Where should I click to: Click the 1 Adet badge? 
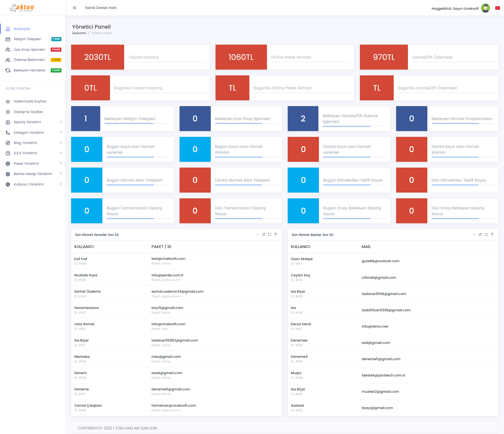pos(56,39)
